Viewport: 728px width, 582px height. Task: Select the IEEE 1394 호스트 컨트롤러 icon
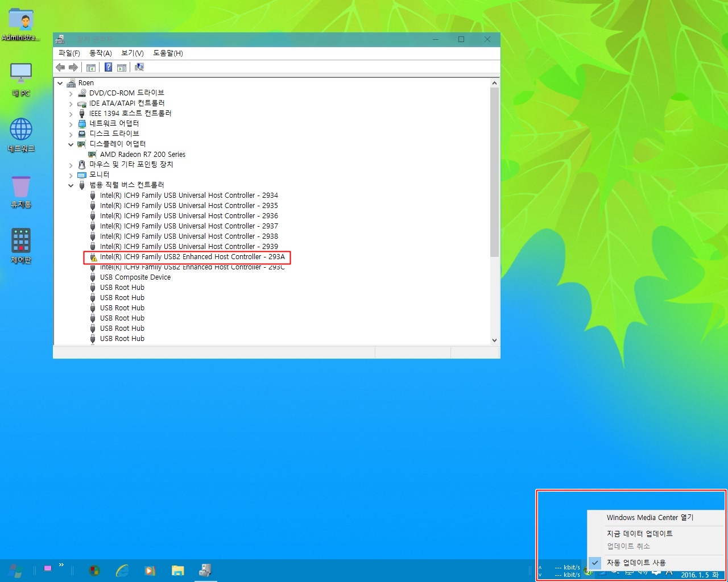click(x=82, y=114)
